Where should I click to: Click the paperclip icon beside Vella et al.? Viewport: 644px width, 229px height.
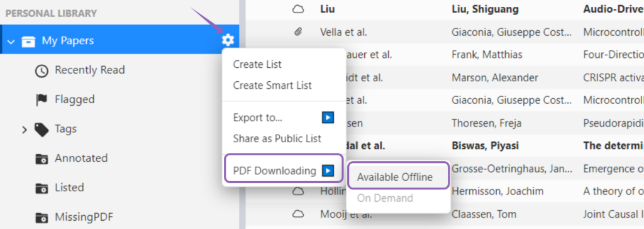(298, 32)
